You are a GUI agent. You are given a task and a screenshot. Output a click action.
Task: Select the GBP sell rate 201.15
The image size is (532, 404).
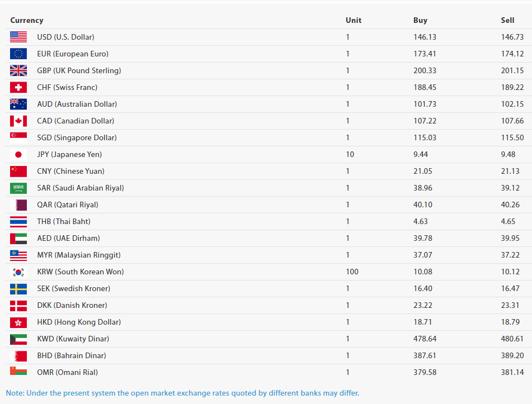coord(512,70)
